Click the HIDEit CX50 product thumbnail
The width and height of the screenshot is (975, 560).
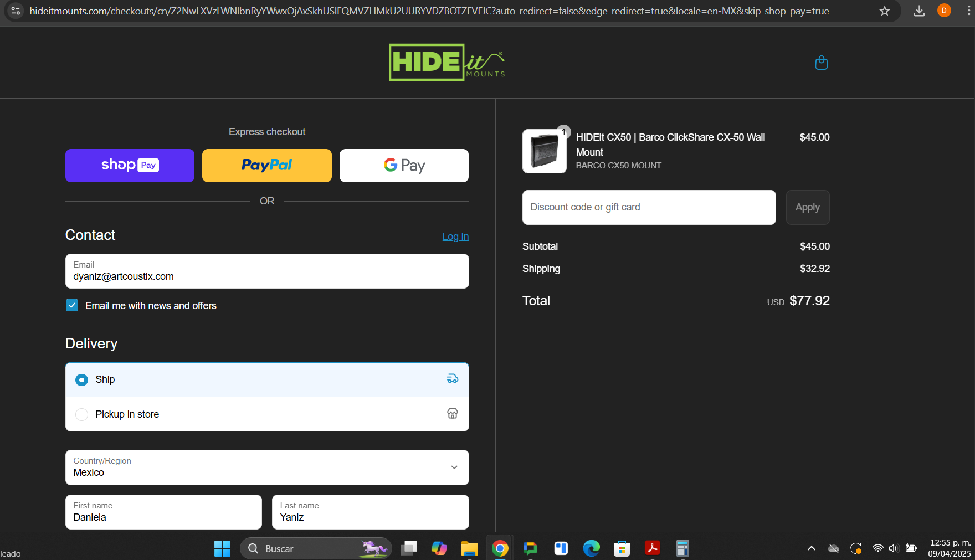point(544,151)
